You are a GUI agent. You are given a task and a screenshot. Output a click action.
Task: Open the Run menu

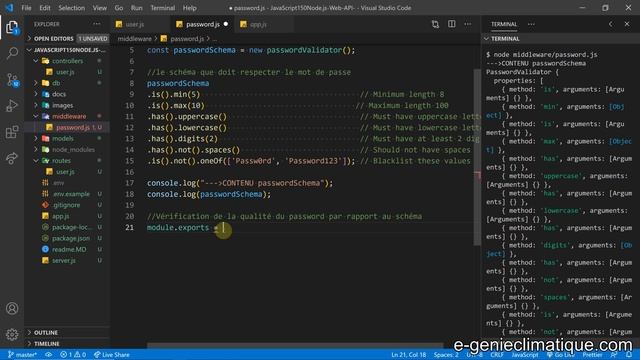137,8
